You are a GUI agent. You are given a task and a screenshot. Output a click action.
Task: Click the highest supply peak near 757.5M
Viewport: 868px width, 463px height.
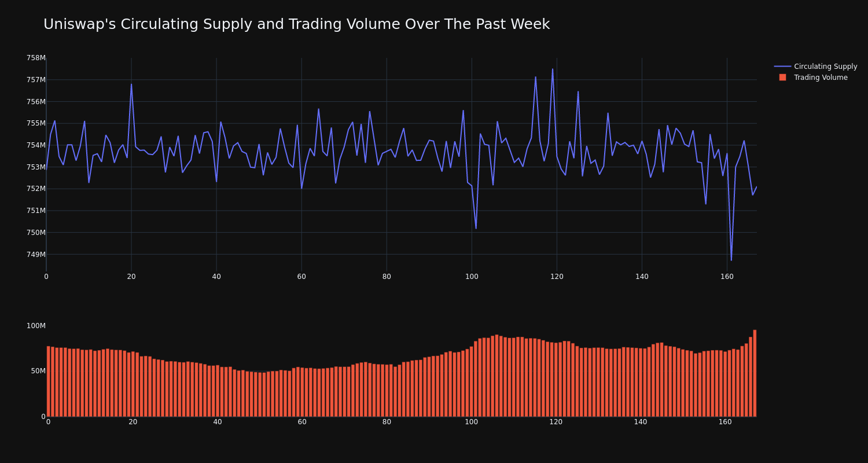[553, 69]
